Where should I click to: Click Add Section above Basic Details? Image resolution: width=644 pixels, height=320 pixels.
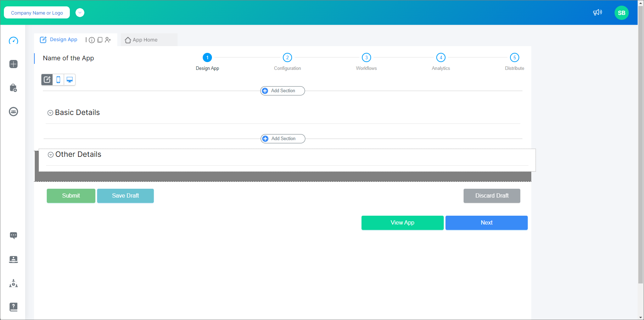[282, 90]
